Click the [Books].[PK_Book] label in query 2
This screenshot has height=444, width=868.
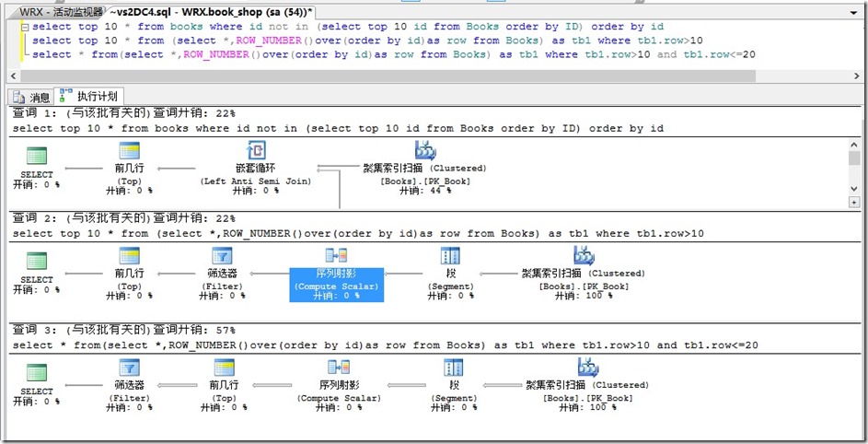click(584, 286)
